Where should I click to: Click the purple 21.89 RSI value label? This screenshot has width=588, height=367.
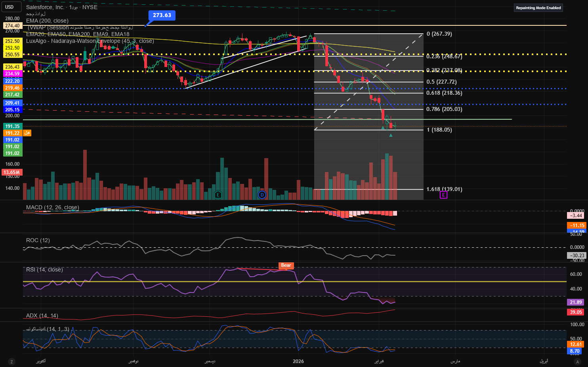[x=576, y=302]
